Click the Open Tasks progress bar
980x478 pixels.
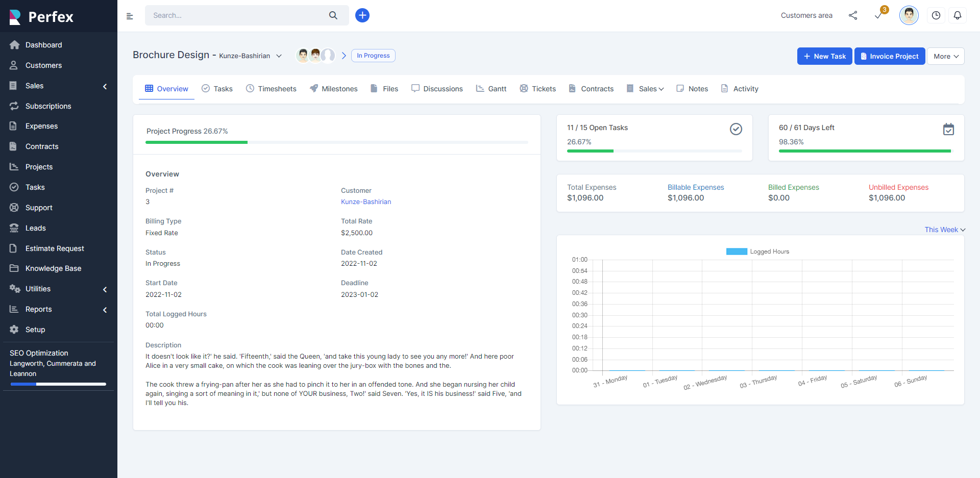[x=654, y=151]
